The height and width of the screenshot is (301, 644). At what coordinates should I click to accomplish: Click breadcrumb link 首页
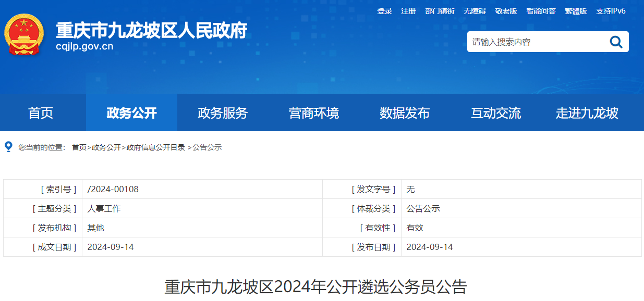79,147
